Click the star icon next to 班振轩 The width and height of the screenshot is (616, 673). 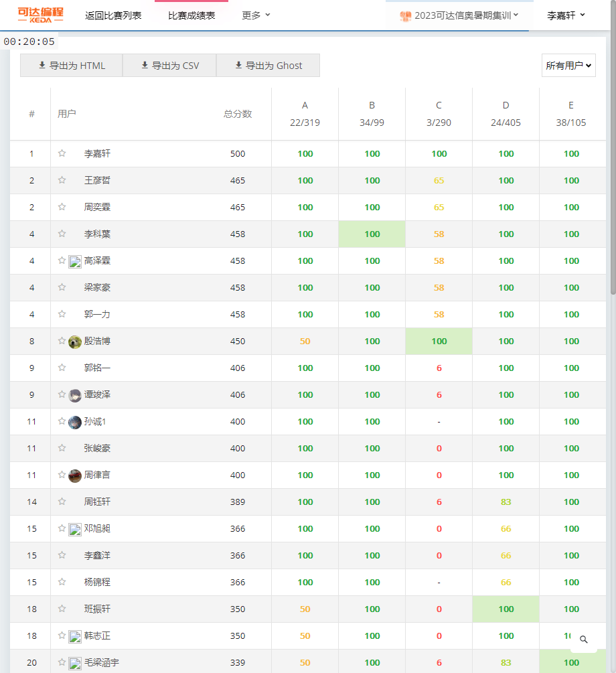(x=62, y=609)
